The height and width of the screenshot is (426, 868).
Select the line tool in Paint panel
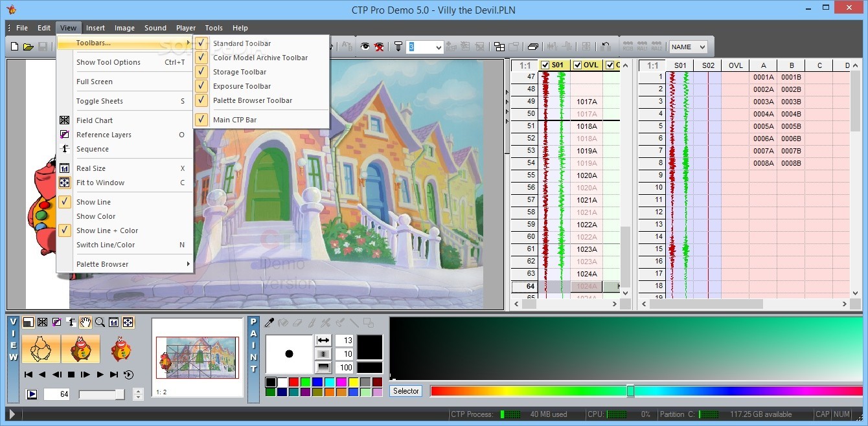tap(354, 322)
